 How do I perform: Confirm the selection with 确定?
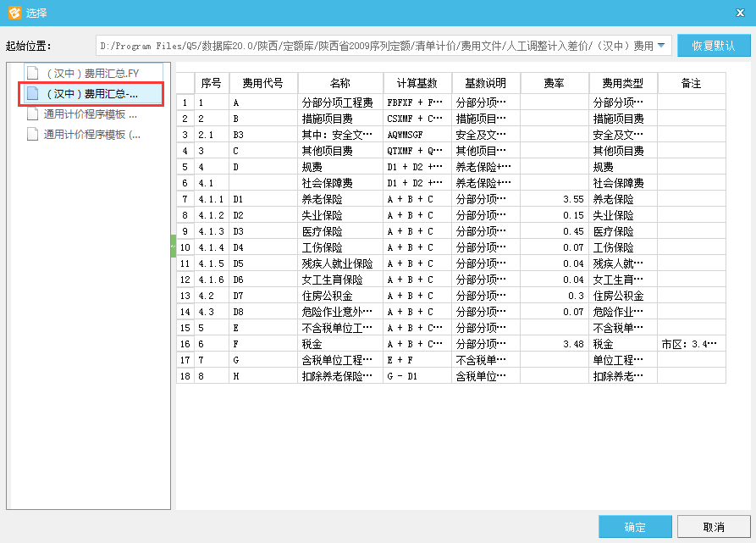pyautogui.click(x=635, y=527)
